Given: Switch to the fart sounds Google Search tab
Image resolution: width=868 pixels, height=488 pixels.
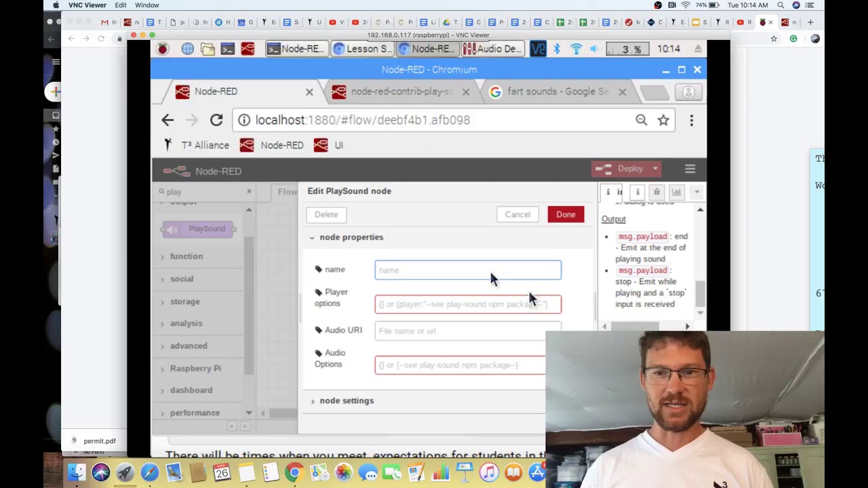Looking at the screenshot, I should click(x=556, y=91).
